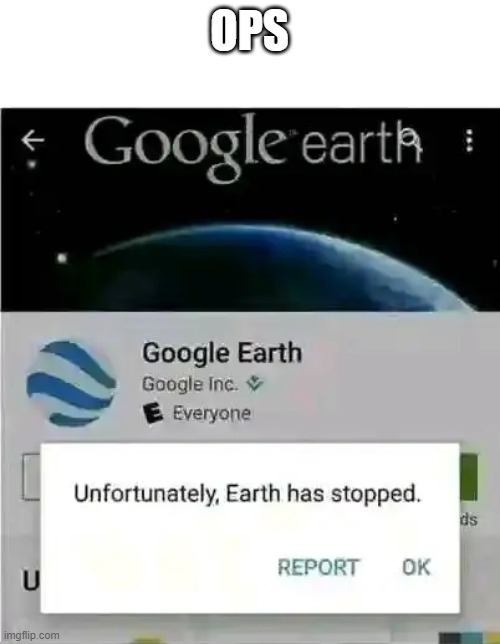Open the three-dot overflow menu
The height and width of the screenshot is (644, 500).
click(x=470, y=141)
